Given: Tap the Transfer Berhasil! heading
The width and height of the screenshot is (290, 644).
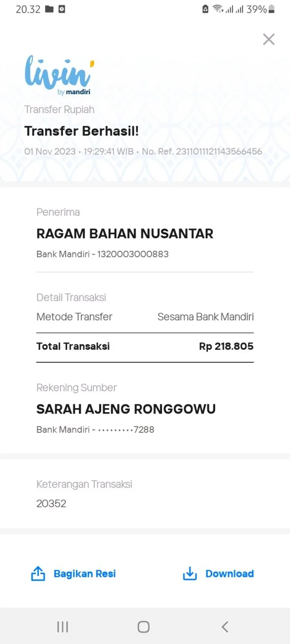Looking at the screenshot, I should coord(82,131).
